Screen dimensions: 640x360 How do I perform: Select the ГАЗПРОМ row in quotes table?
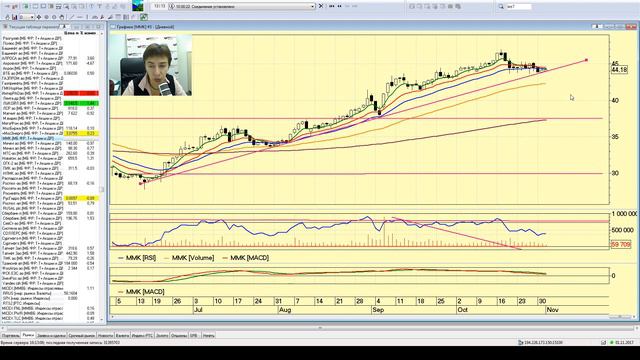[x=51, y=78]
